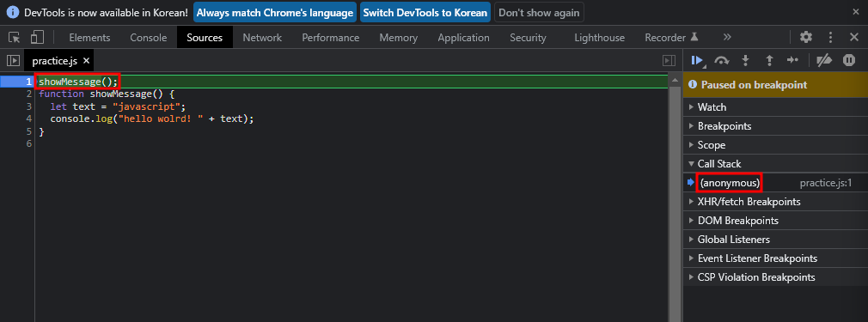Viewport: 868px width, 322px height.
Task: Click the info icon in the language infobar
Action: click(x=13, y=12)
